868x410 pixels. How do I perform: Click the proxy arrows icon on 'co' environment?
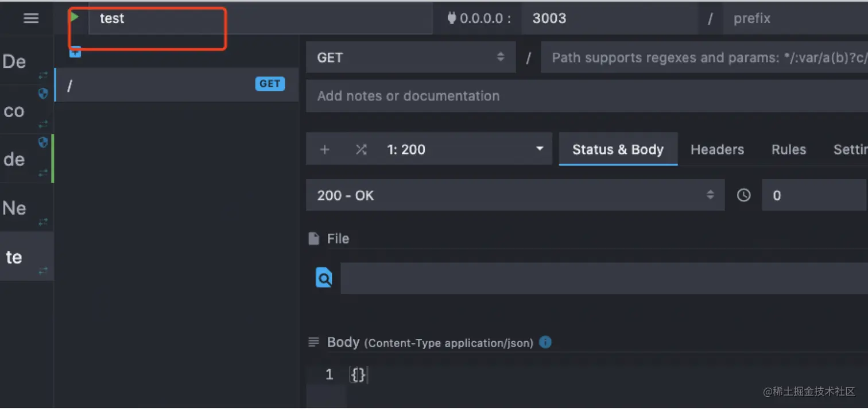43,124
